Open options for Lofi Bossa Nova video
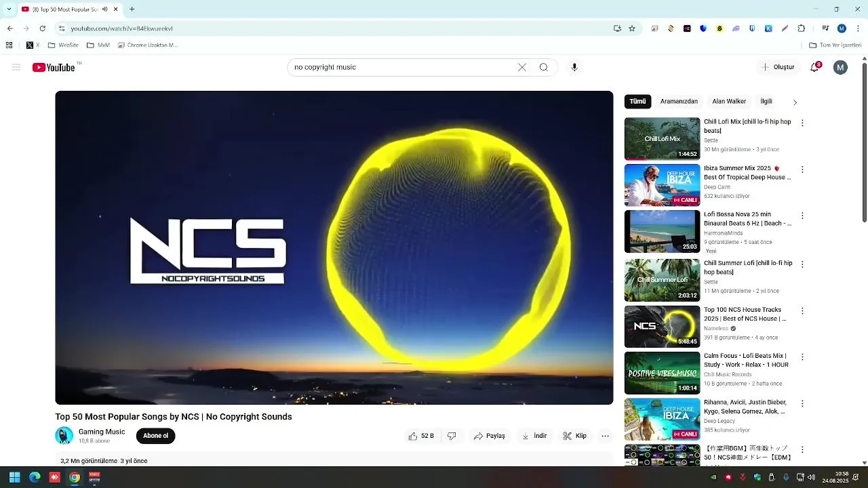This screenshot has height=488, width=868. tap(802, 216)
